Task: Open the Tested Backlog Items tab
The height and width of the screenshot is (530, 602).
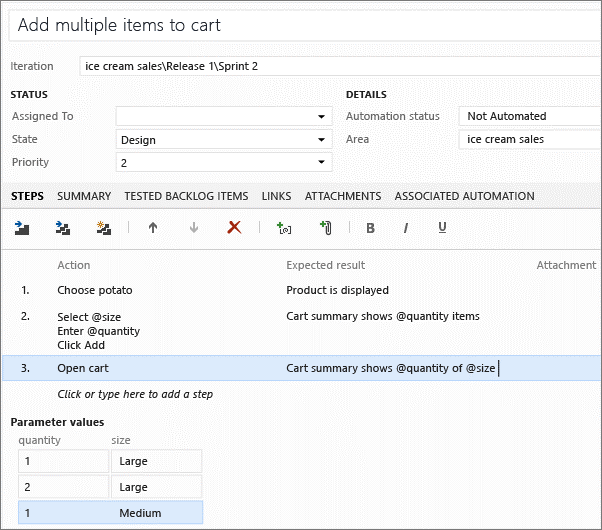Action: click(x=186, y=196)
